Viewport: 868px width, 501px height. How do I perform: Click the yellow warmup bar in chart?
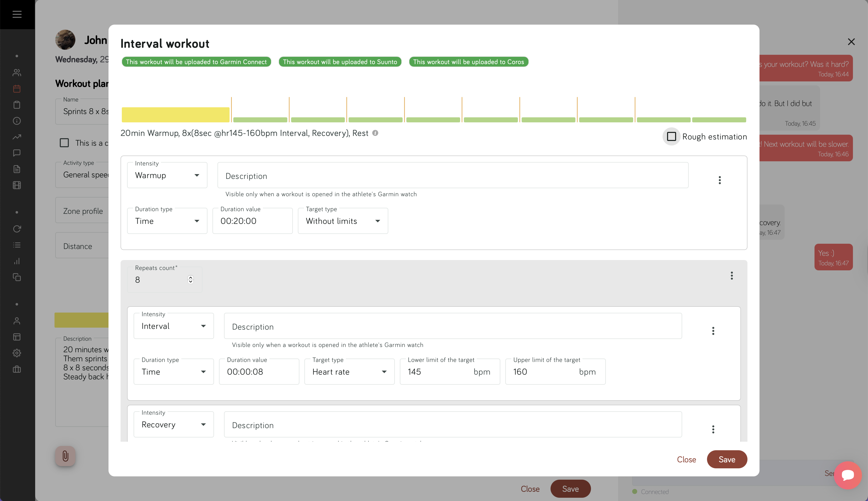(175, 115)
